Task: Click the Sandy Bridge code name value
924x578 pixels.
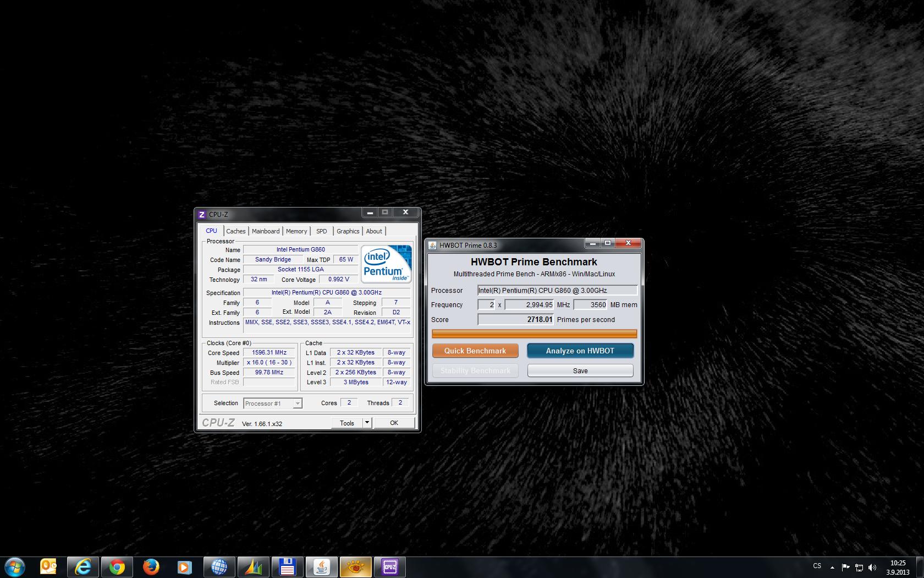Action: coord(273,259)
